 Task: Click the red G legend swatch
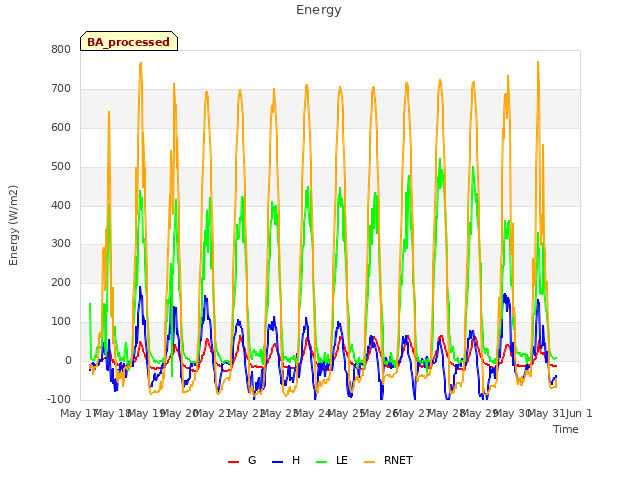pyautogui.click(x=233, y=462)
